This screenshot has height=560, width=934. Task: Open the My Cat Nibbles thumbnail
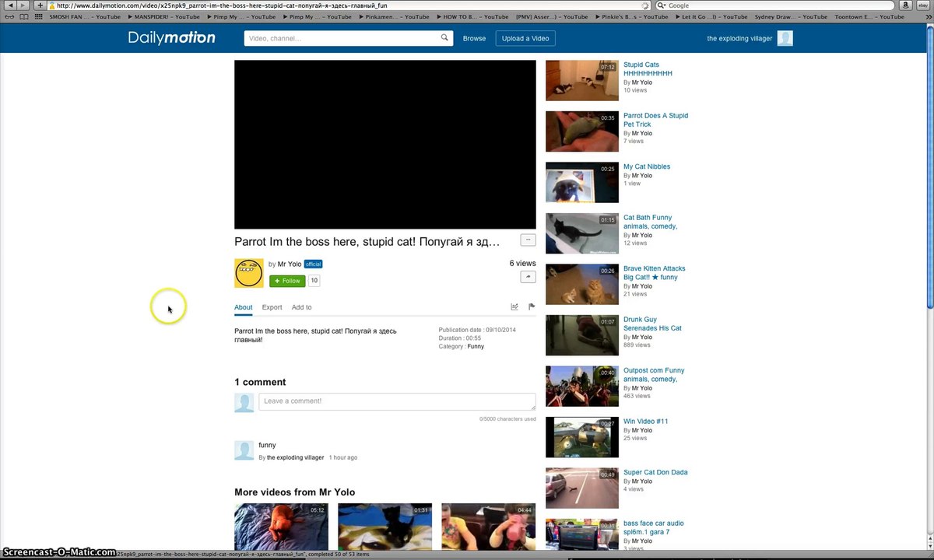(582, 182)
